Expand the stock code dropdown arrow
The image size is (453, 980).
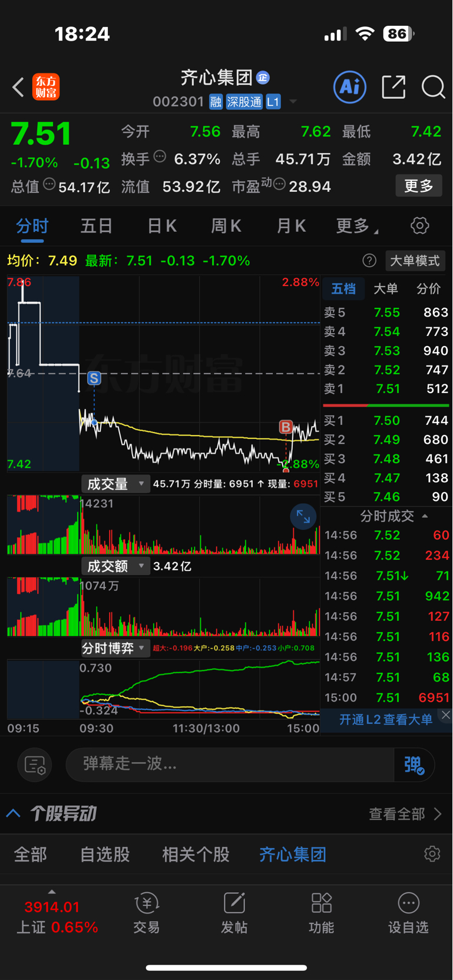point(293,102)
